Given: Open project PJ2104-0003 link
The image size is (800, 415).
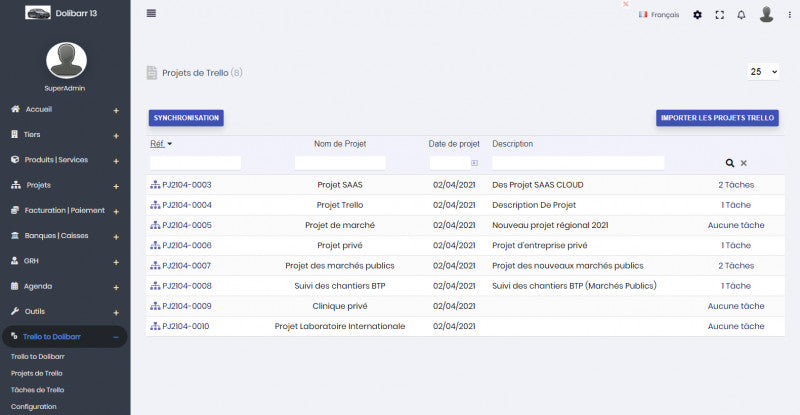Looking at the screenshot, I should tap(186, 185).
